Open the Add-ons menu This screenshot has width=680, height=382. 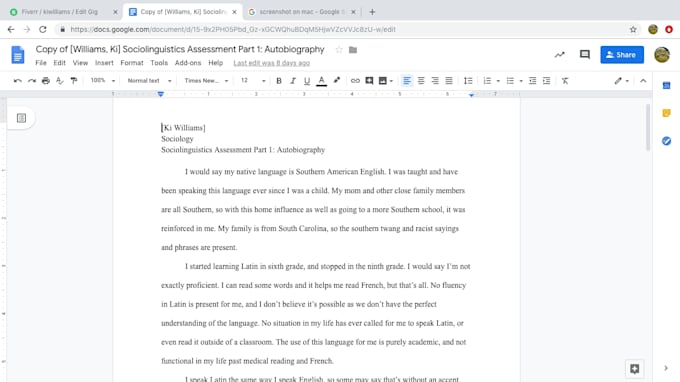tap(188, 63)
